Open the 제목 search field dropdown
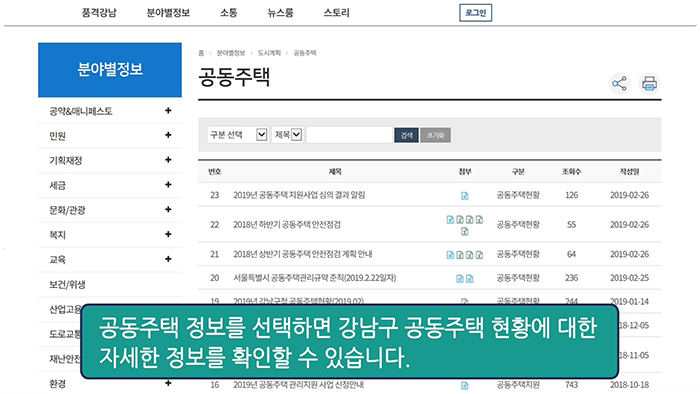Image resolution: width=700 pixels, height=394 pixels. (288, 135)
